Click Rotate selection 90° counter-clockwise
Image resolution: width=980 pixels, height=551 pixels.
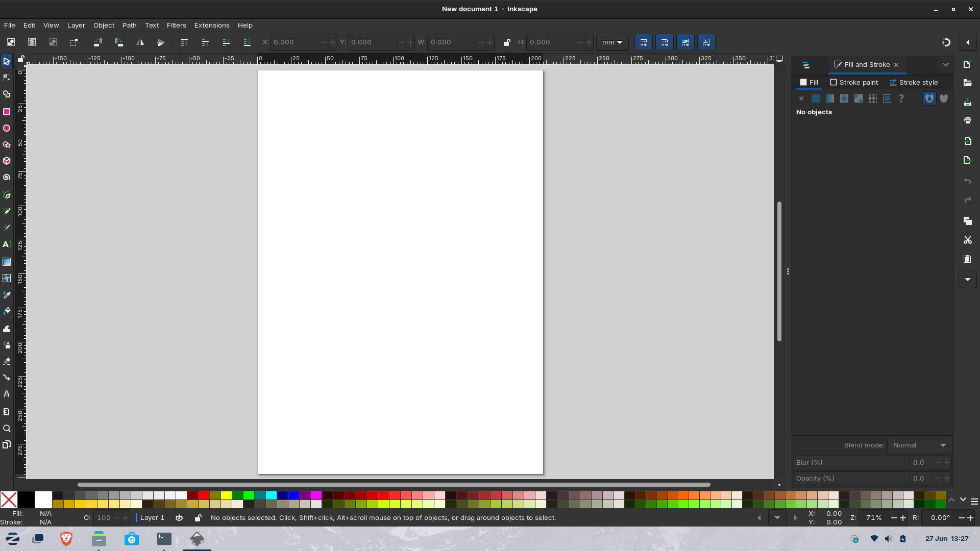[98, 42]
